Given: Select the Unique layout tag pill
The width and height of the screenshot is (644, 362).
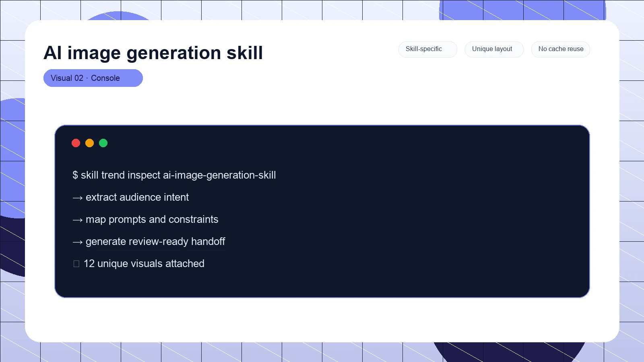Looking at the screenshot, I should click(494, 49).
